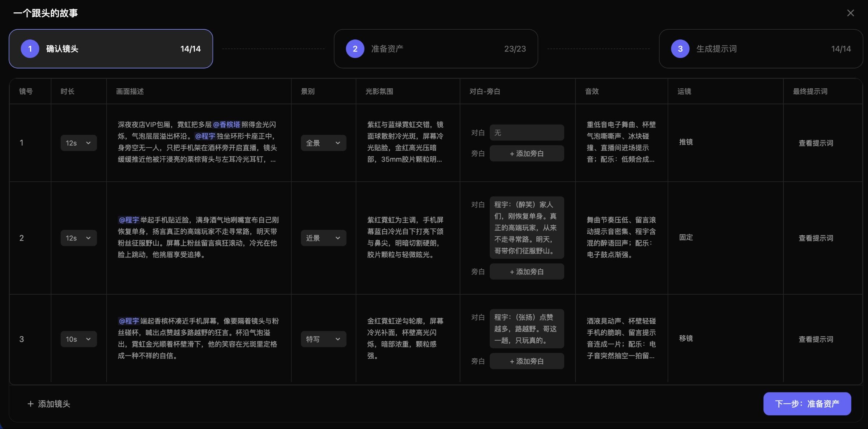Viewport: 868px width, 429px height.
Task: Open 10s duration dropdown for shot 3
Action: click(x=78, y=339)
